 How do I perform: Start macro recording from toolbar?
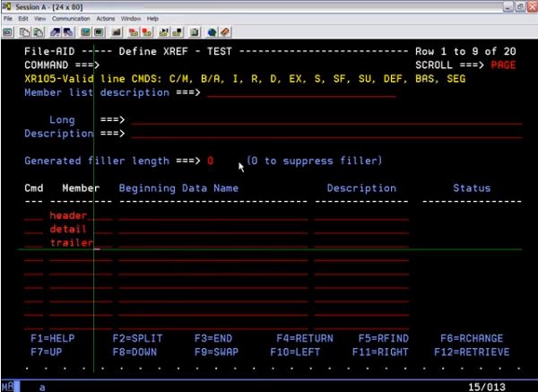[x=133, y=32]
